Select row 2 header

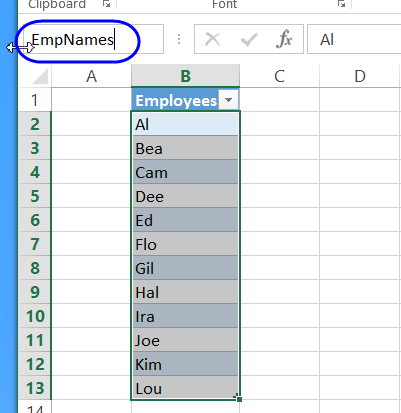click(35, 124)
